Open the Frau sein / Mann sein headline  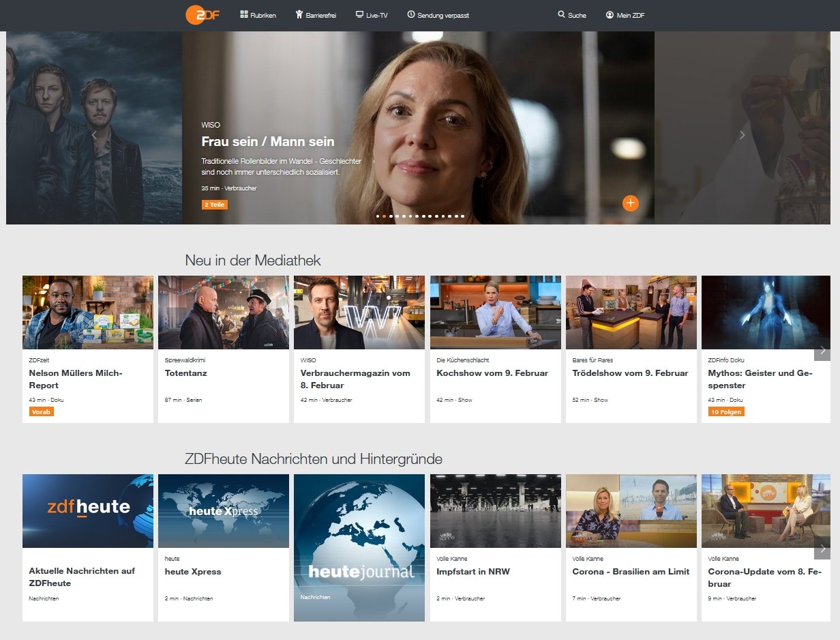tap(267, 141)
